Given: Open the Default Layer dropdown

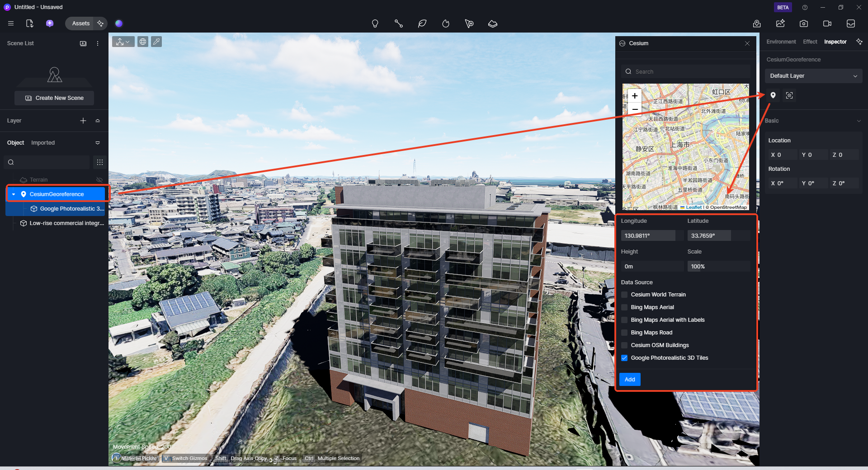Looking at the screenshot, I should pos(814,76).
